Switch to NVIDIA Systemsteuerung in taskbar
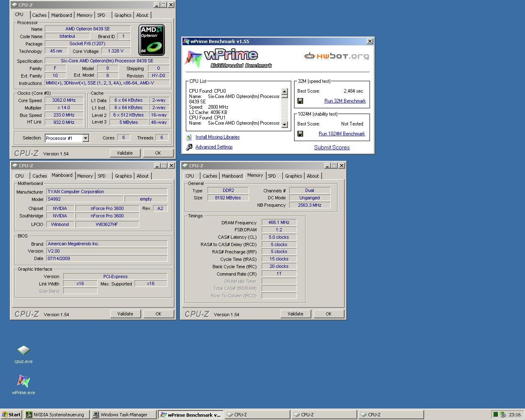This screenshot has height=420, width=525. click(x=57, y=415)
